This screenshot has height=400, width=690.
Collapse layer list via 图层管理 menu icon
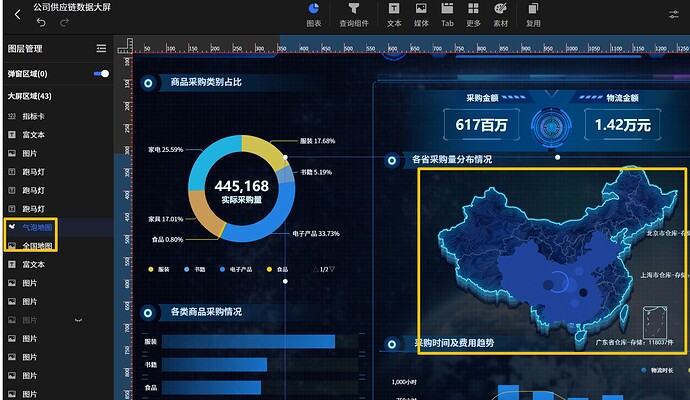point(101,48)
